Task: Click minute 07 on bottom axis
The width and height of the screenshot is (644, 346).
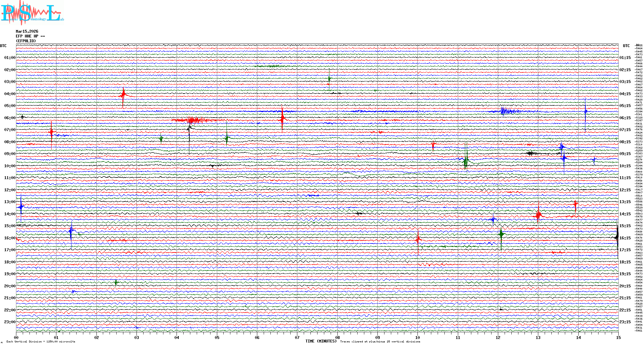Action: (x=297, y=337)
